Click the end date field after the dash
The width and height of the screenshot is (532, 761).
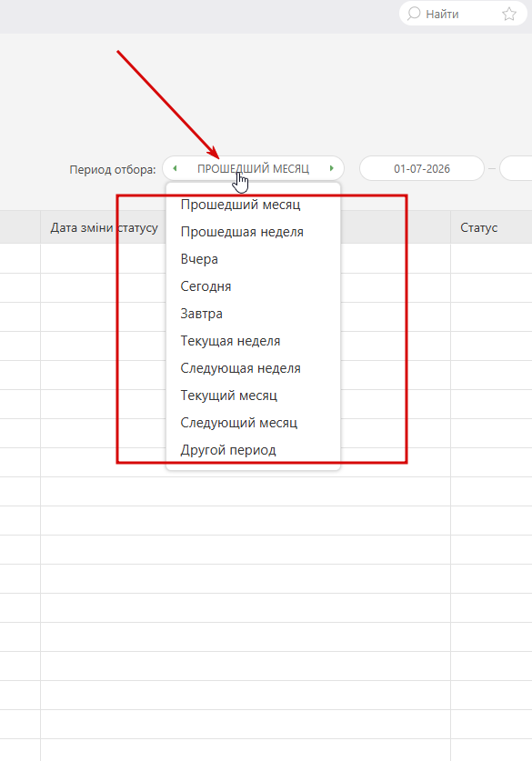coord(516,168)
